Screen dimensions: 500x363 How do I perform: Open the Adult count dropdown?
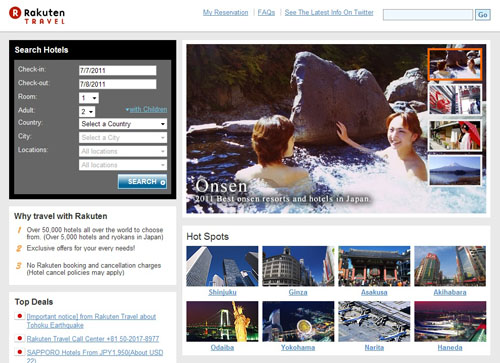click(87, 111)
